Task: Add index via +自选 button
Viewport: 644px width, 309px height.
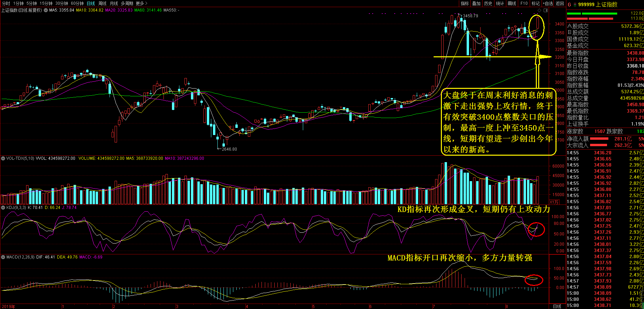Action: point(548,3)
